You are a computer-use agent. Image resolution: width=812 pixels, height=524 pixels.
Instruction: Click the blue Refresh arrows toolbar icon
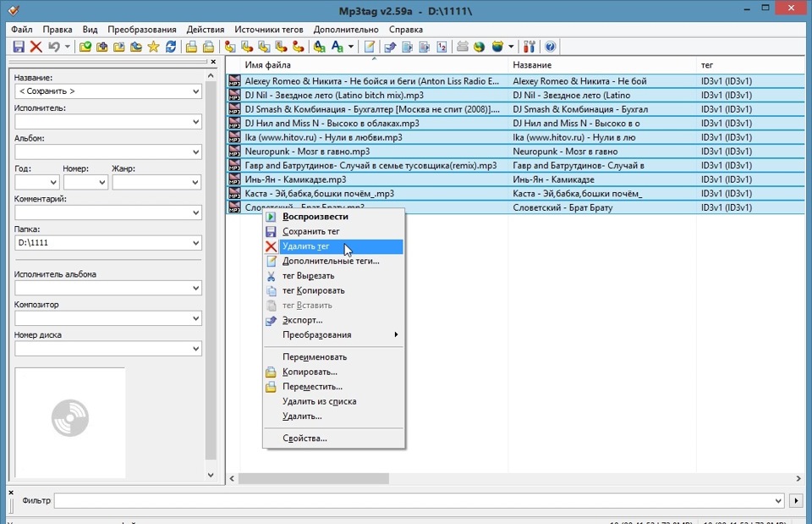click(170, 47)
